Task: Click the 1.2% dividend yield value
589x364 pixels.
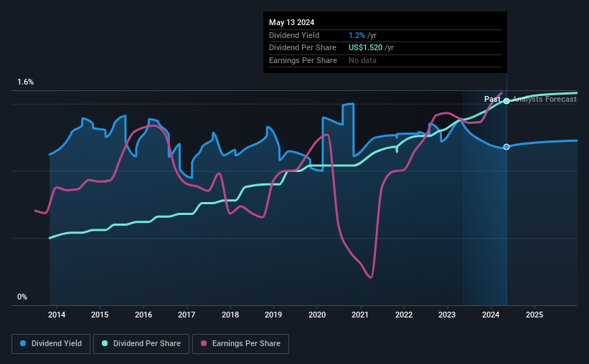Action: (x=357, y=35)
